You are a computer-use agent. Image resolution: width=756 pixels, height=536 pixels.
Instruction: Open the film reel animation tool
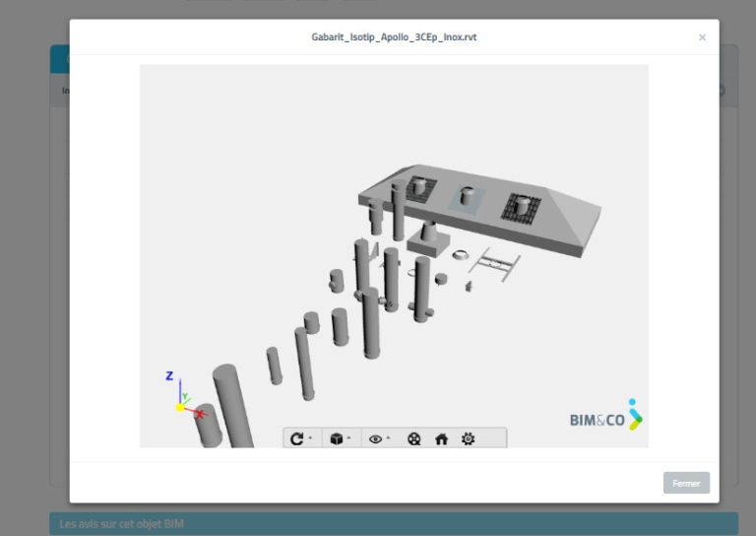point(413,439)
